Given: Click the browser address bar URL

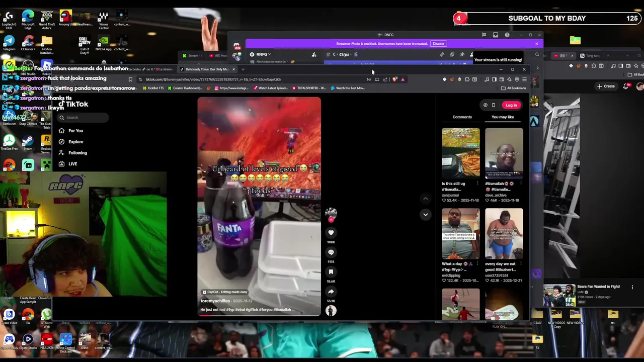Looking at the screenshot, I should pos(213,79).
